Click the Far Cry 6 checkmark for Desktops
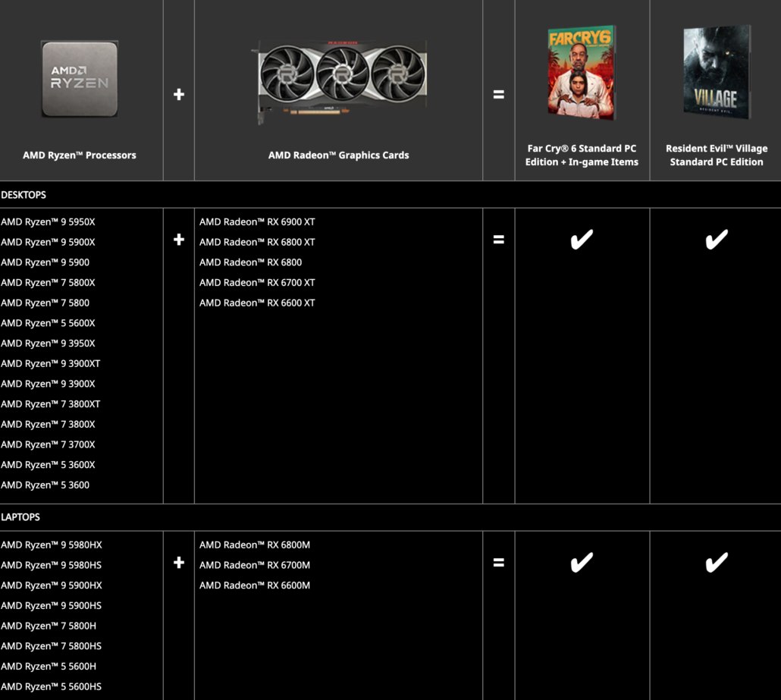 click(582, 239)
